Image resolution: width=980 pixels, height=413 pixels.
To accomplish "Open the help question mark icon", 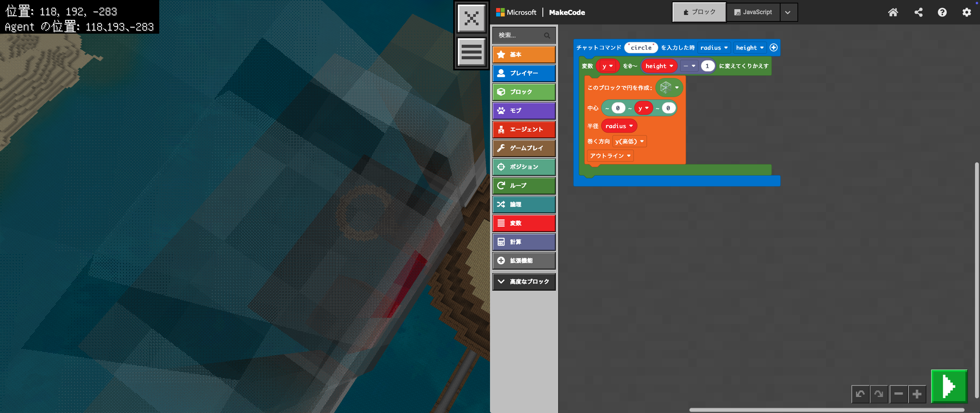I will (x=942, y=12).
